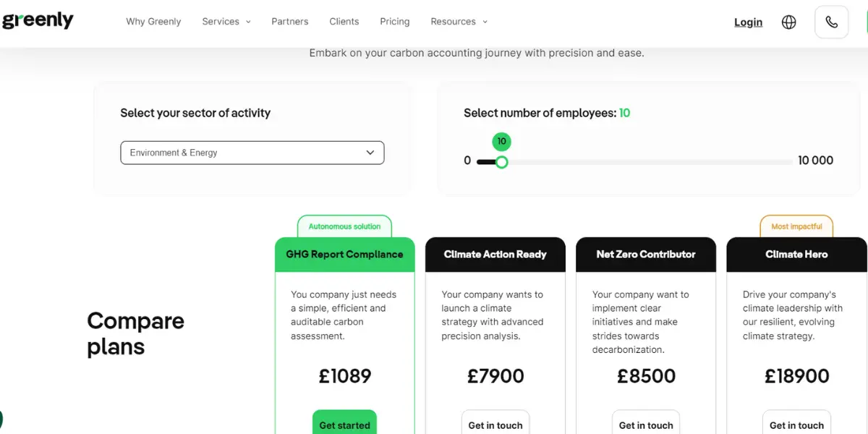Click the Autonomous solution badge

coord(344,226)
